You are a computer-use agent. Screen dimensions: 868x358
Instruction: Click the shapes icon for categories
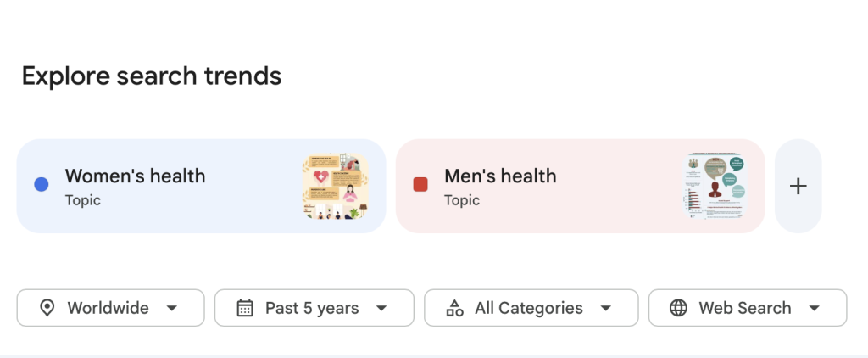coord(454,308)
